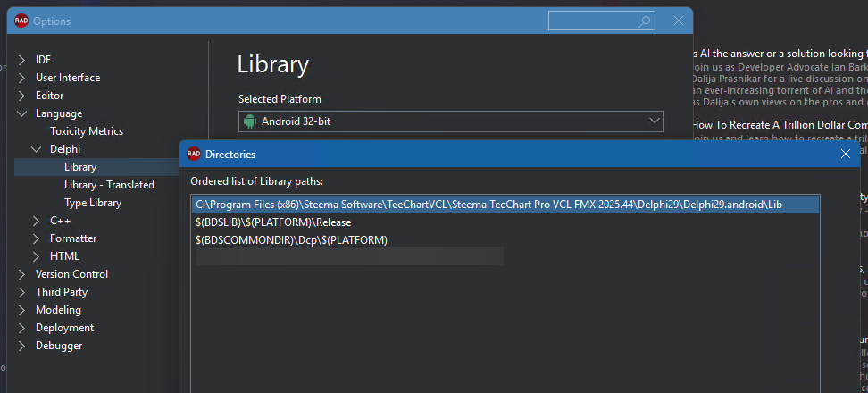868x393 pixels.
Task: Select the Third Party label
Action: 62,292
